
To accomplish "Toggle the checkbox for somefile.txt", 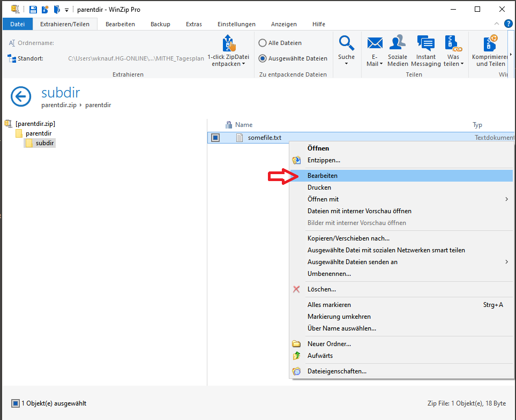I will click(215, 138).
